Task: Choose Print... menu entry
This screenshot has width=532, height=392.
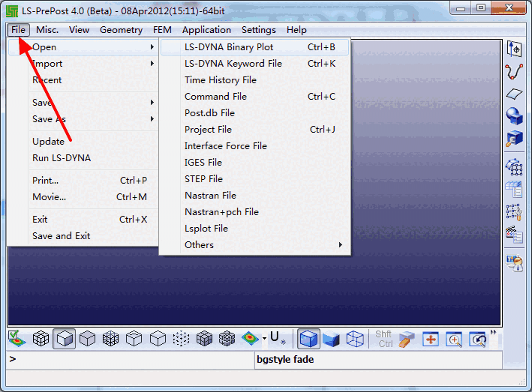Action: click(x=83, y=180)
